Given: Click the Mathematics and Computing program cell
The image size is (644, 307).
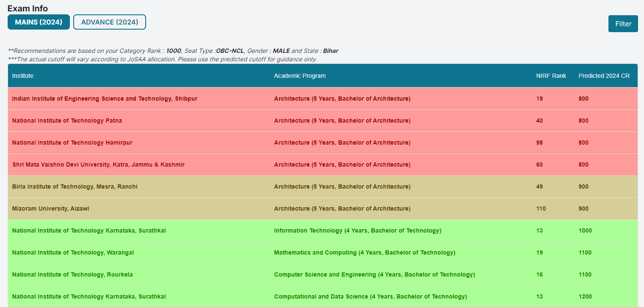Looking at the screenshot, I should point(365,252).
